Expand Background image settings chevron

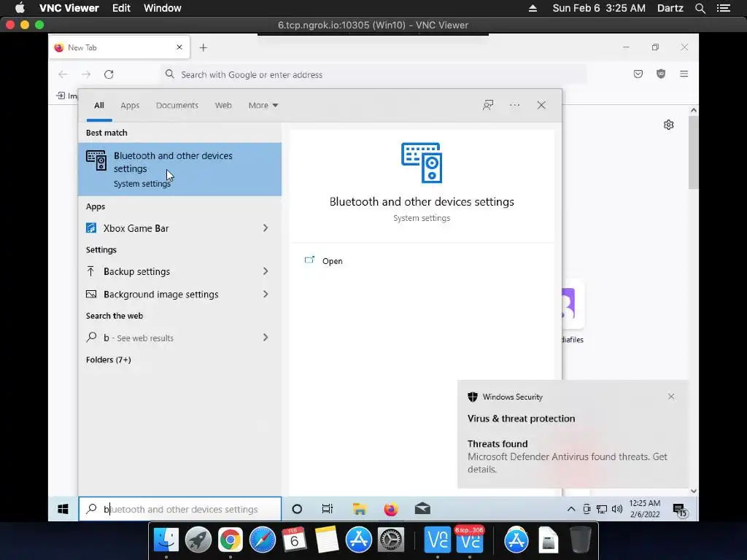tap(266, 295)
